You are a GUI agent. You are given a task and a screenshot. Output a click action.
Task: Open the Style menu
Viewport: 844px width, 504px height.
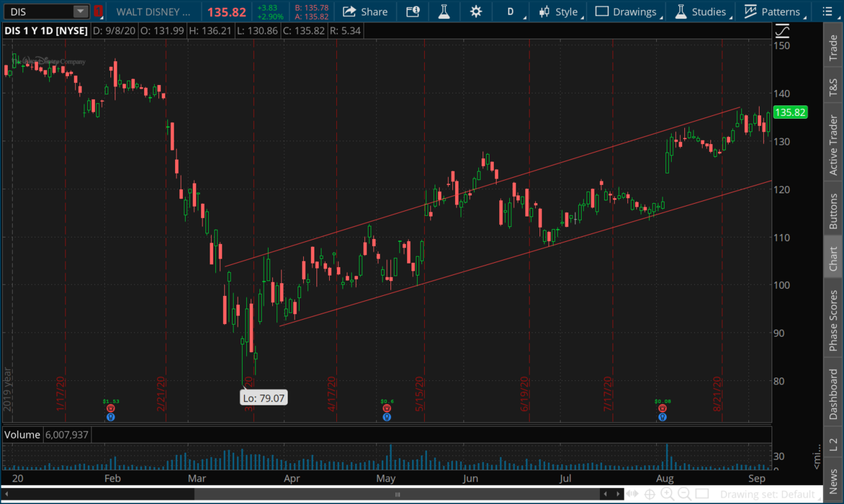558,11
